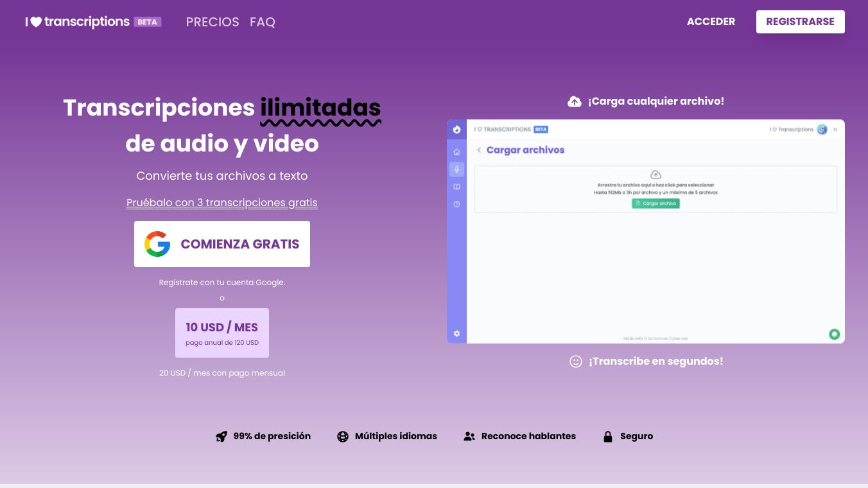868x488 pixels.
Task: Select the 10 USD / MES plan button
Action: tap(222, 333)
